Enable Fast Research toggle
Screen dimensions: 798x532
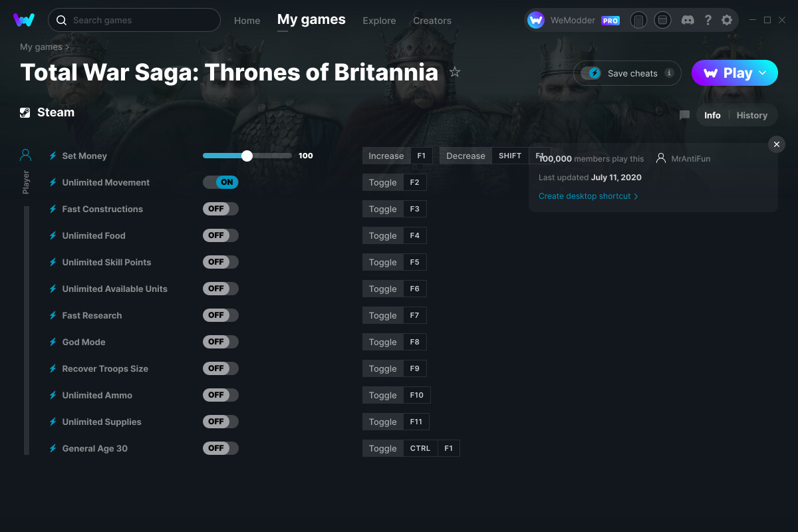(x=221, y=315)
